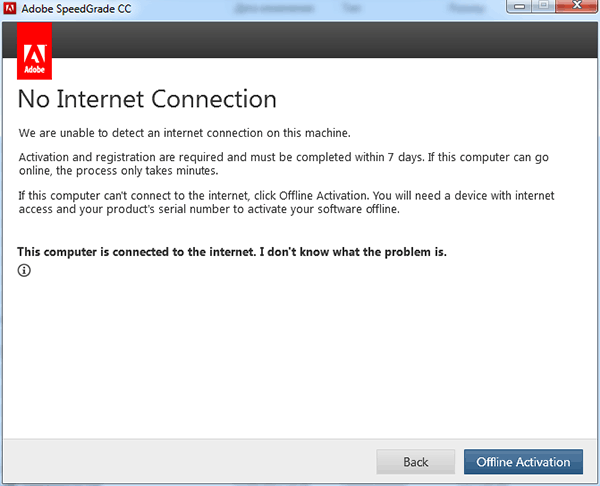Maximize the Adobe SpeedGrade CC window
Viewport: 600px width, 486px height.
(543, 6)
